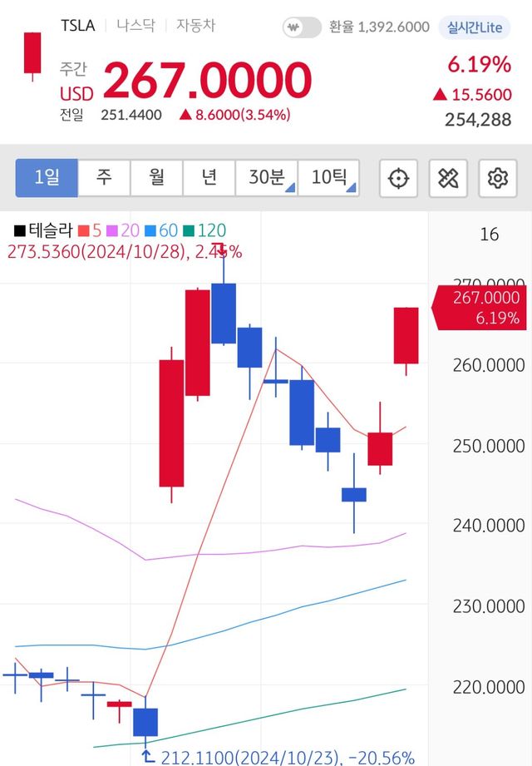The width and height of the screenshot is (532, 766).
Task: Select the 1일 daily chart tab
Action: pyautogui.click(x=47, y=178)
